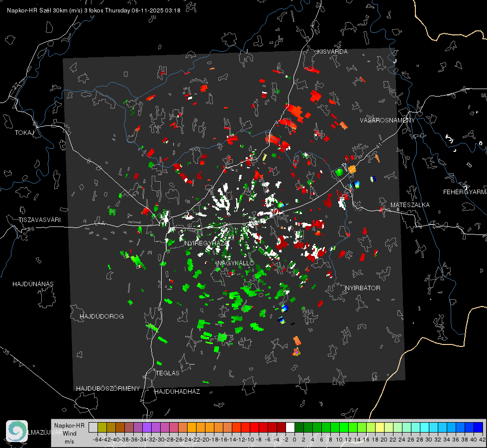Click the FEHÉRGYARMAT label at right edge

click(465, 192)
